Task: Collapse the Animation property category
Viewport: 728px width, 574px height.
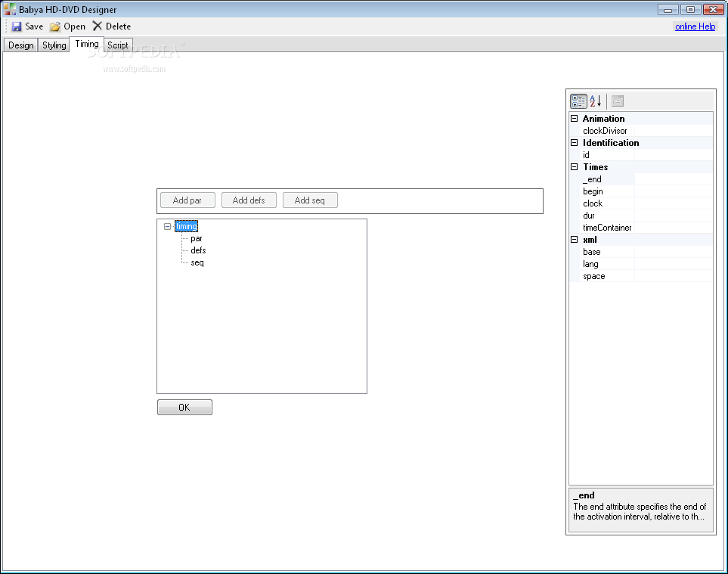Action: pyautogui.click(x=575, y=119)
